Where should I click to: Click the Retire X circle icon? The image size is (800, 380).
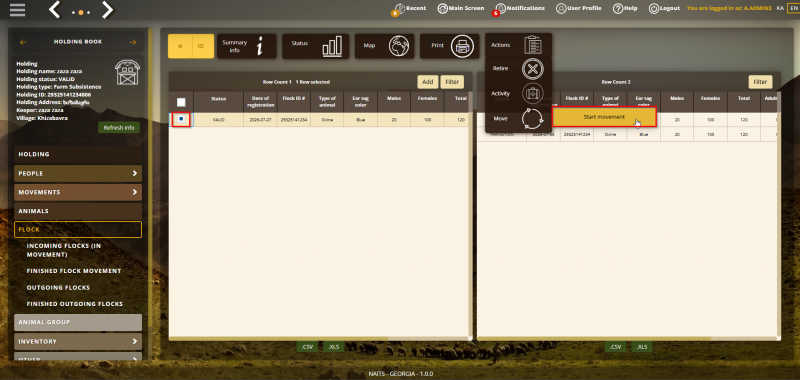point(533,69)
